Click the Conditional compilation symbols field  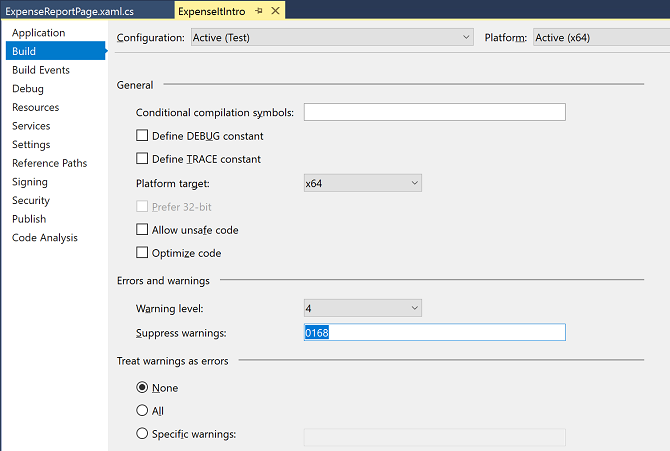point(435,112)
